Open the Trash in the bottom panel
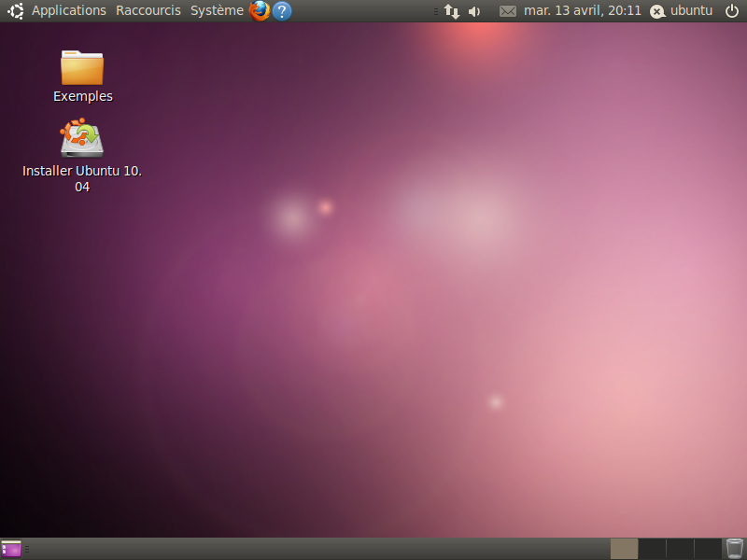Viewport: 747px width, 560px height. point(735,549)
